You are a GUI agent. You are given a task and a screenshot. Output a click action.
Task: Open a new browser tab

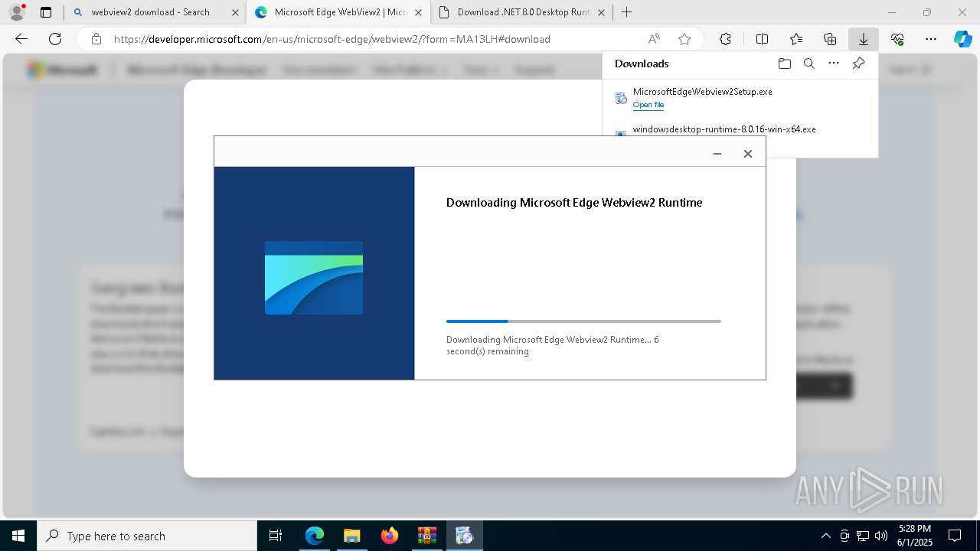[627, 12]
